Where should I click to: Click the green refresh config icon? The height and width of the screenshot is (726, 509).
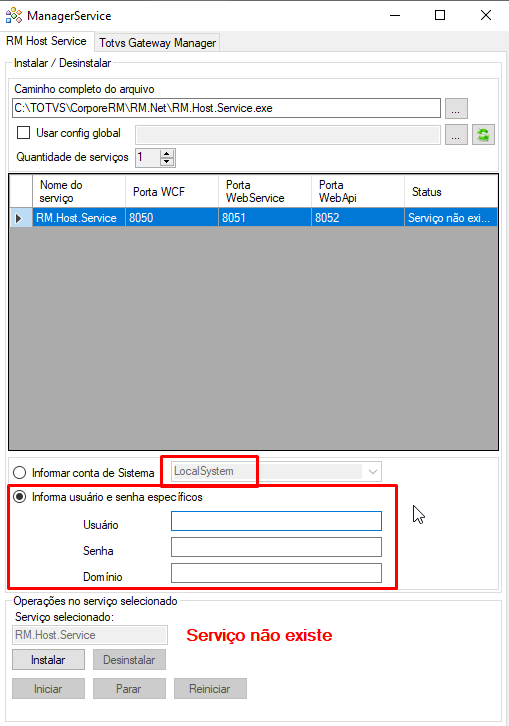coord(483,135)
